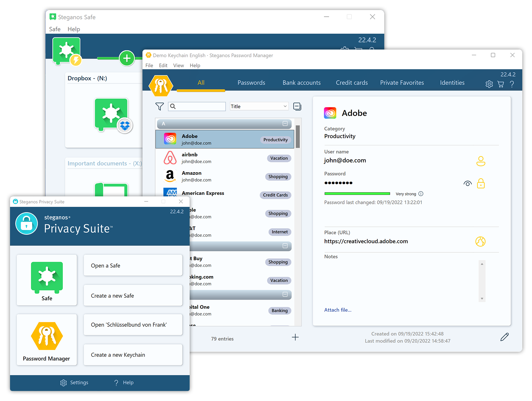This screenshot has width=532, height=401.
Task: Switch to the Bank accounts tab
Action: coord(301,83)
